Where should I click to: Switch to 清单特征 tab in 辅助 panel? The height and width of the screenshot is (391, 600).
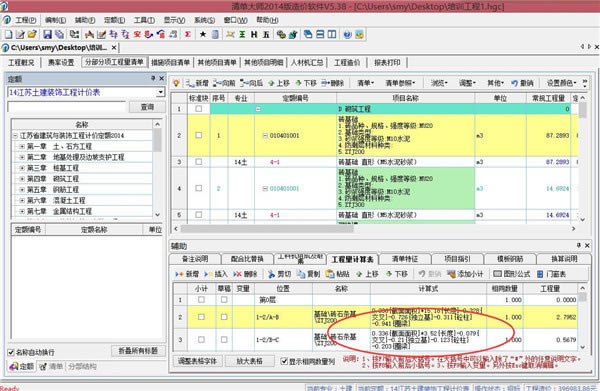click(x=405, y=259)
